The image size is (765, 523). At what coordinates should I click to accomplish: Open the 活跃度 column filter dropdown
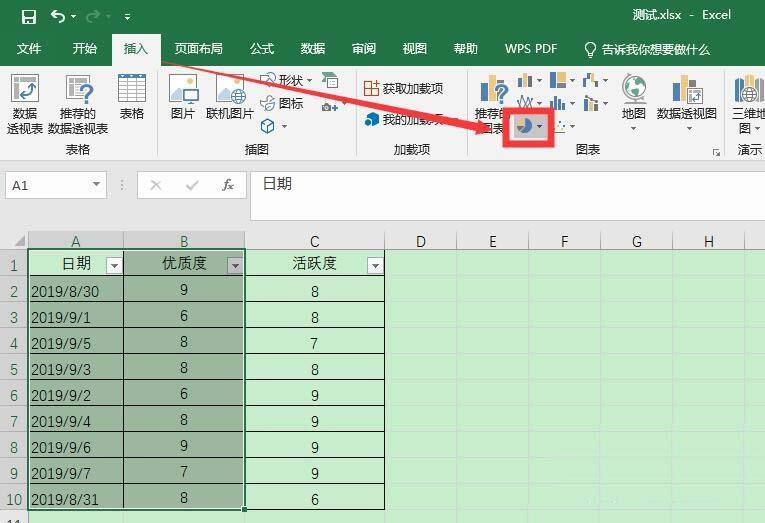374,265
